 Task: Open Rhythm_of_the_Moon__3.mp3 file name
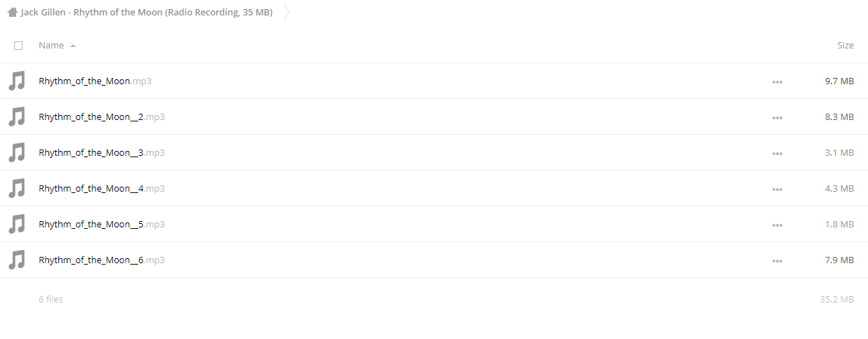pyautogui.click(x=102, y=152)
